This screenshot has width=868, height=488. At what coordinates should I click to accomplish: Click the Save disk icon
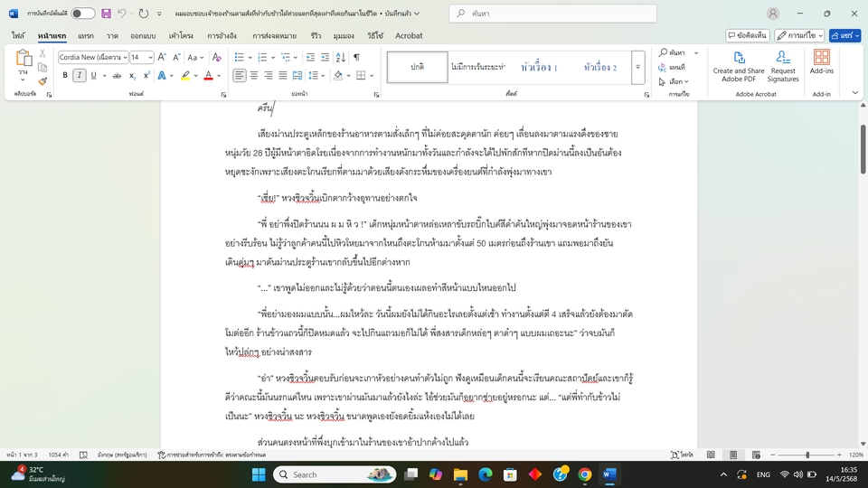point(106,14)
